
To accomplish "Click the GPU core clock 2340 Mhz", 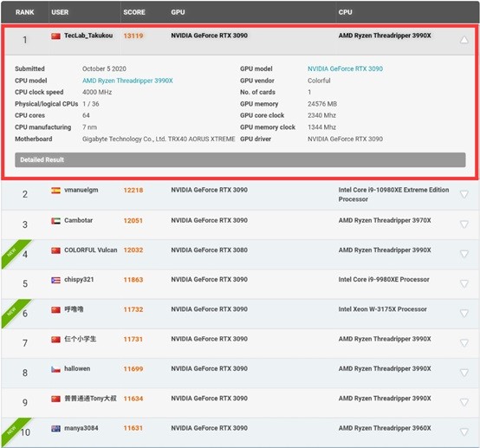I will pyautogui.click(x=321, y=115).
